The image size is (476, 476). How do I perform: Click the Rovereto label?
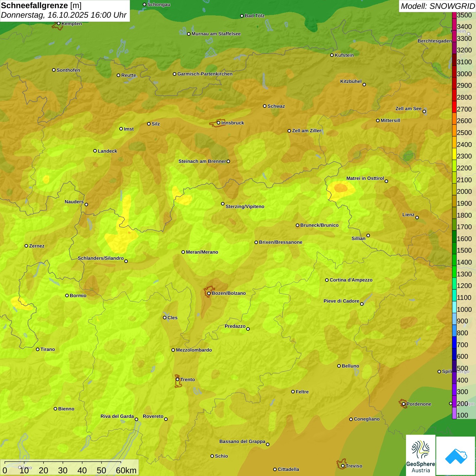153,416
